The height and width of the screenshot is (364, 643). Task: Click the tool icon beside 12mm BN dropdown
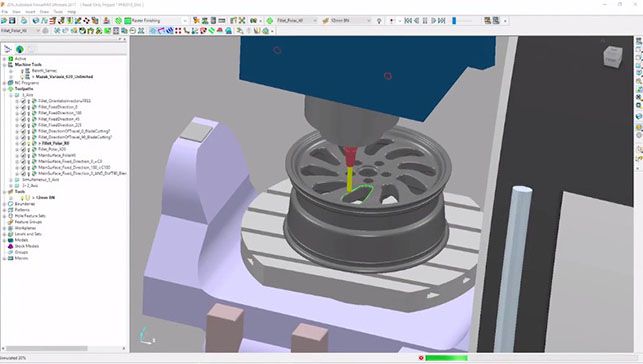[326, 20]
